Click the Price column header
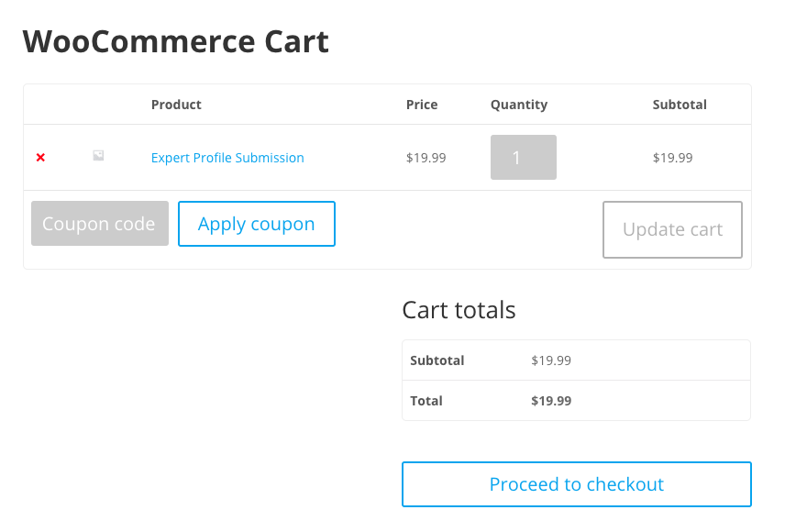The width and height of the screenshot is (785, 532). [x=422, y=105]
